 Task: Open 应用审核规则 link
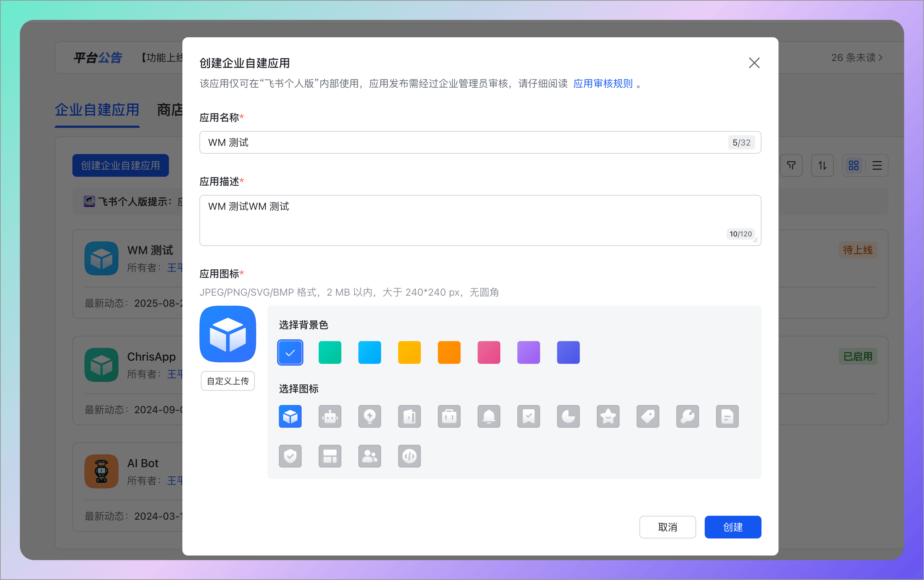click(x=603, y=84)
